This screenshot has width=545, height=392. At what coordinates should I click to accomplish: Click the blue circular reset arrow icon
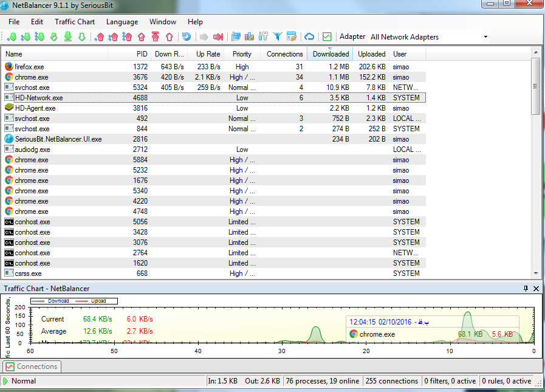[187, 36]
